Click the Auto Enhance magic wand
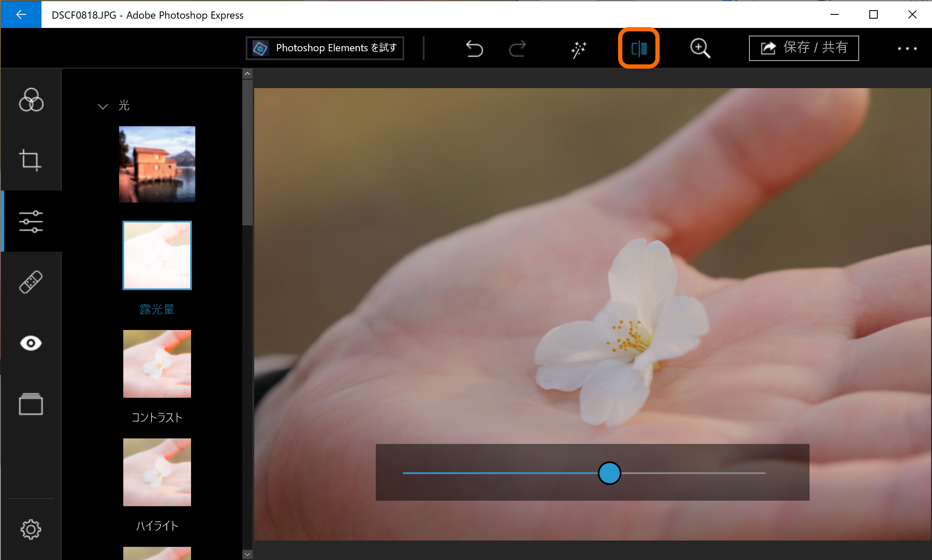 (578, 49)
